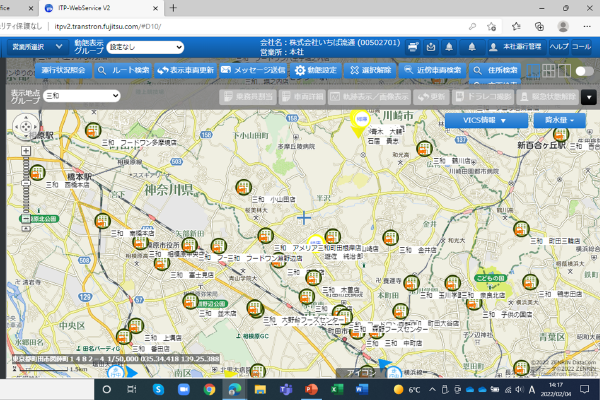Open the notification bell in header
Screen dimensions: 600x400
(448, 47)
